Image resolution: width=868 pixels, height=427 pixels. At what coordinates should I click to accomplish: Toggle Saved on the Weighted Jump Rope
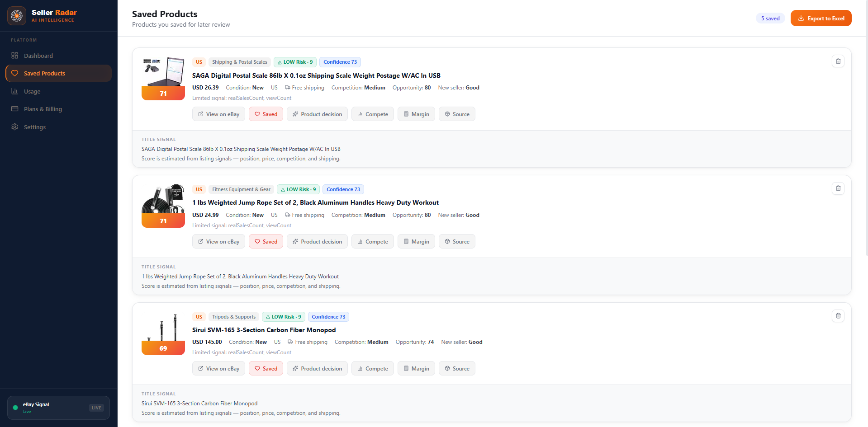tap(266, 242)
